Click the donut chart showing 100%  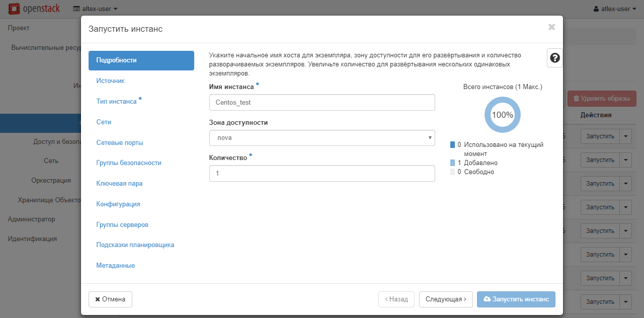click(x=502, y=115)
